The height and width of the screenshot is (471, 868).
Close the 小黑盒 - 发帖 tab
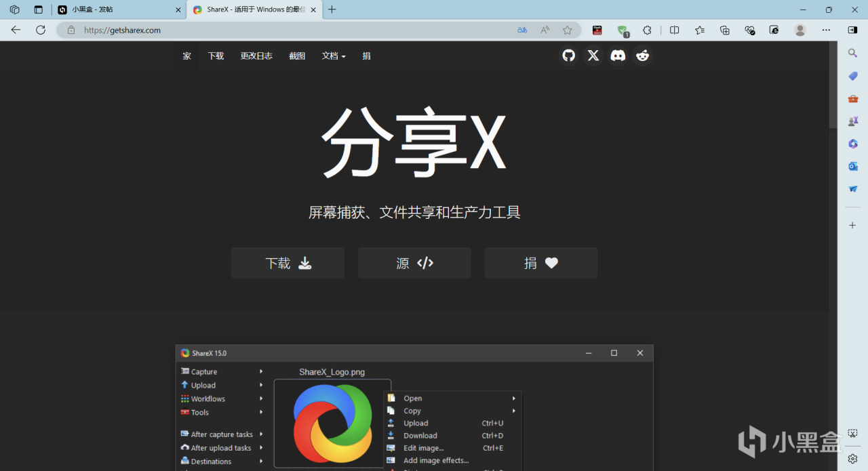click(x=178, y=9)
